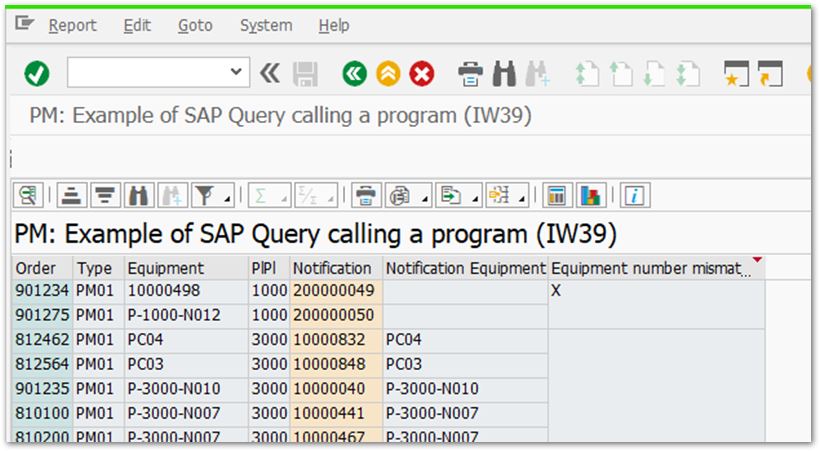Sort the list in ascending order
Viewport: 820px width, 451px height.
pos(70,195)
